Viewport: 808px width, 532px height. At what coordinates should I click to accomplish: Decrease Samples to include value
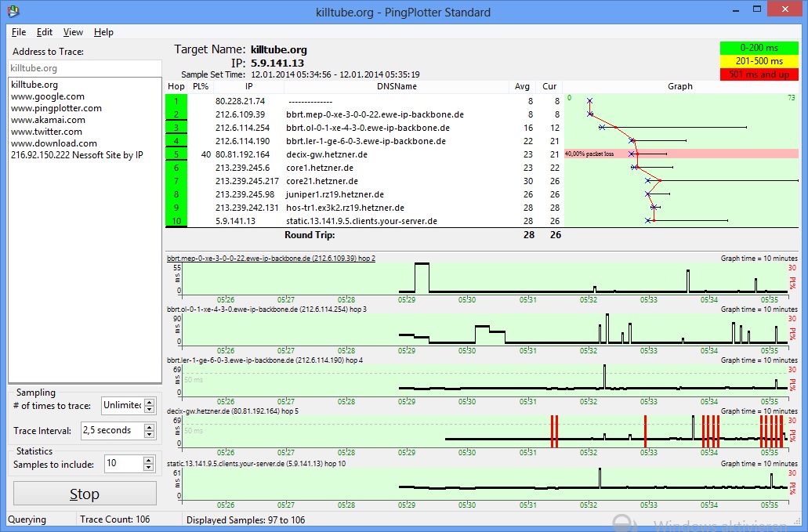tap(148, 468)
